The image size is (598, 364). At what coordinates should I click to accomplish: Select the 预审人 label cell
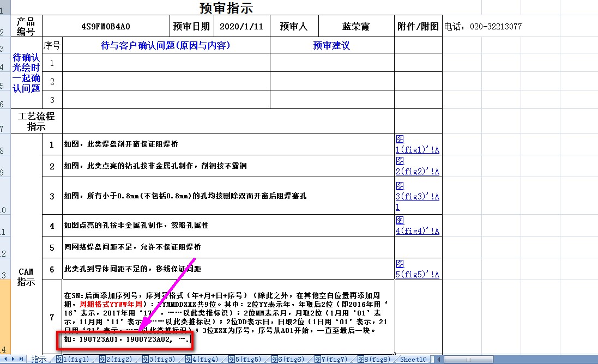294,26
